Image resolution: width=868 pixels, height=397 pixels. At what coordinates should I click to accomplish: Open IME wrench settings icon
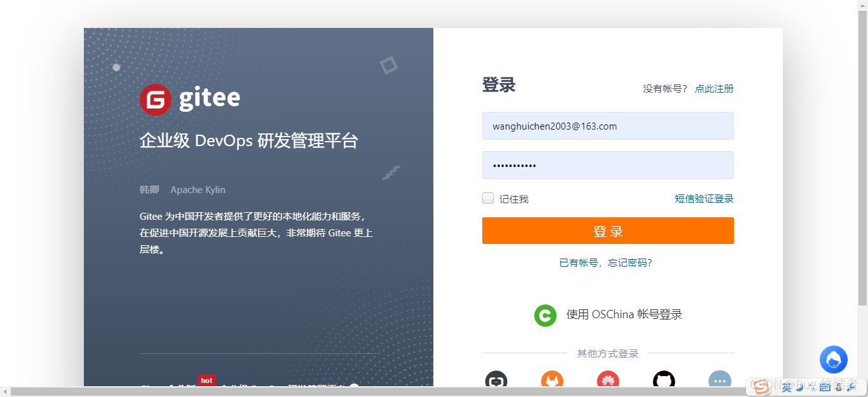(851, 387)
